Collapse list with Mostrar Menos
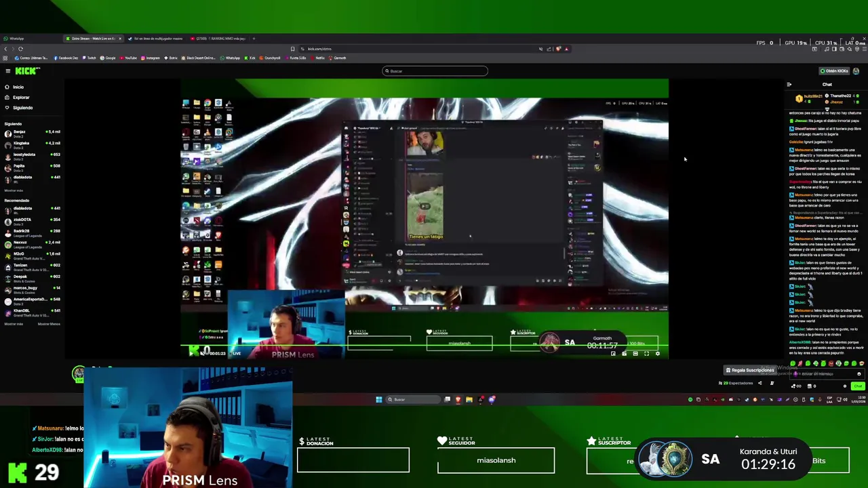Screen dimensions: 868x488 pyautogui.click(x=49, y=324)
